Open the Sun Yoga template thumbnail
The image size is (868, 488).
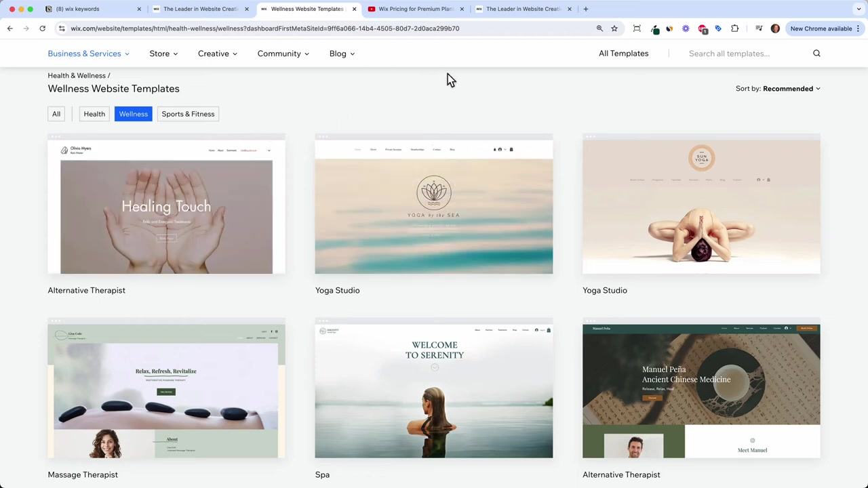701,205
